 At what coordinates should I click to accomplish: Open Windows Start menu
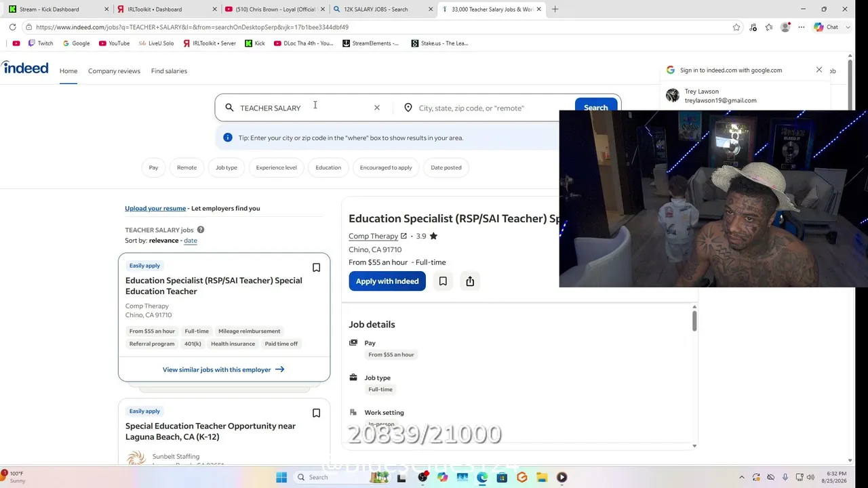click(281, 477)
